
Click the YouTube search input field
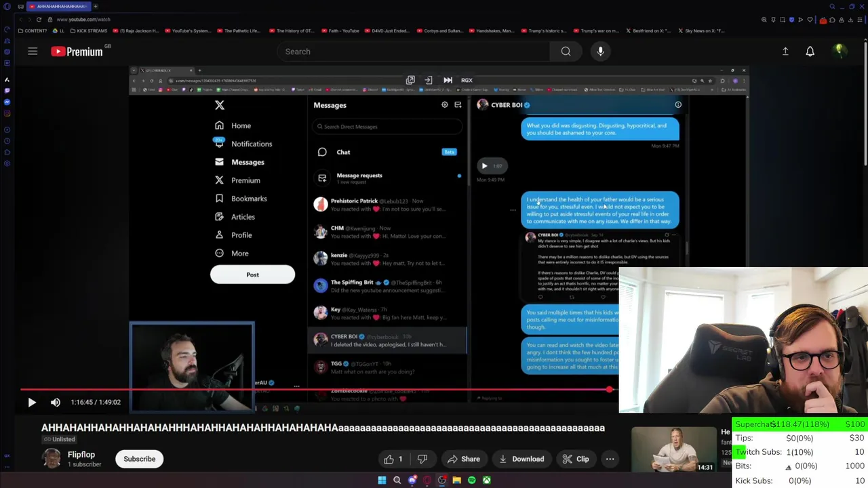414,52
